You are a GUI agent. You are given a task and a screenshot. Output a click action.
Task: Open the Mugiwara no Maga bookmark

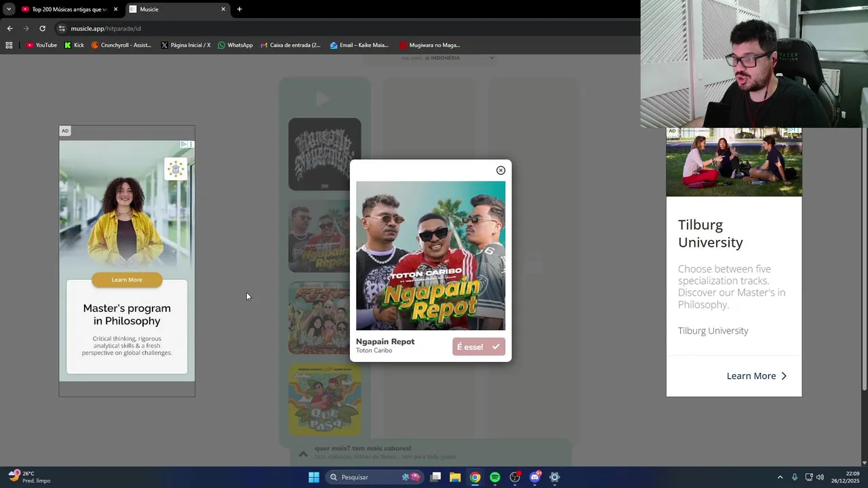[x=430, y=45]
